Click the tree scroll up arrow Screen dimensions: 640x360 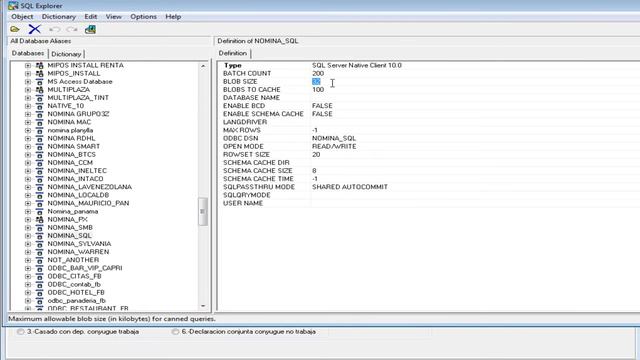pos(203,66)
